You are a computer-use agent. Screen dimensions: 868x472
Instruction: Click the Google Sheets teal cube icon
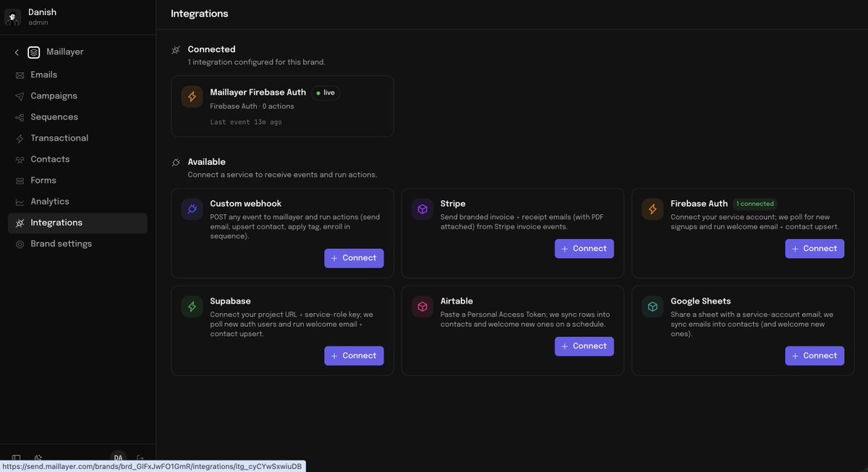(652, 306)
